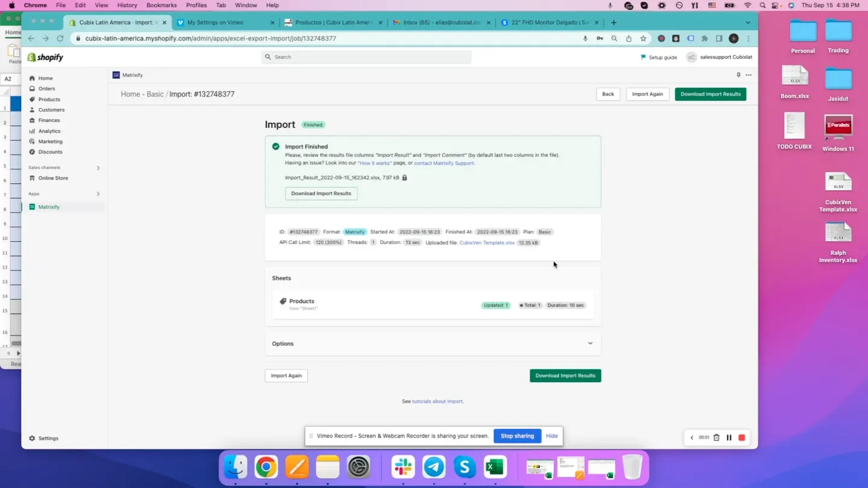868x488 pixels.
Task: Bookmark this page with star icon
Action: [x=643, y=39]
